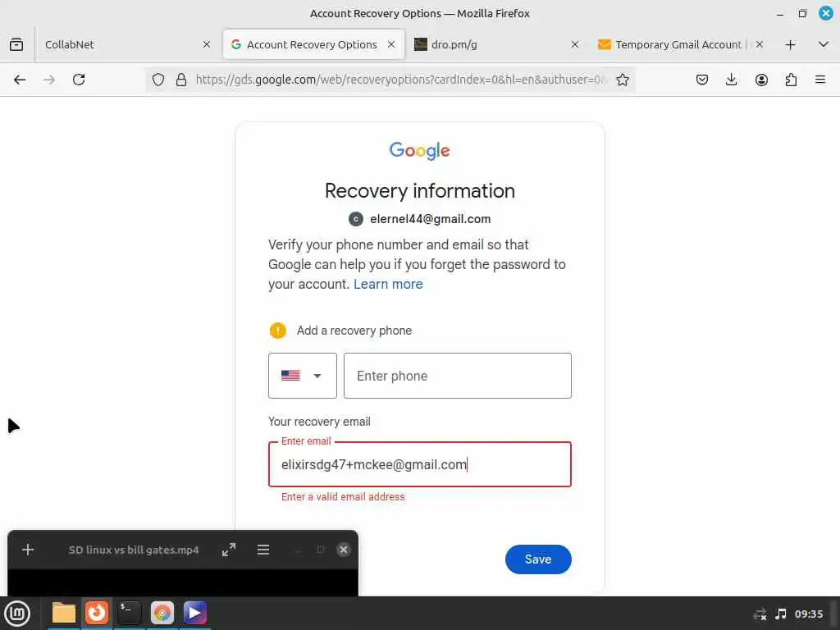Click the Enter a valid email address error
Viewport: 840px width, 630px height.
[343, 497]
